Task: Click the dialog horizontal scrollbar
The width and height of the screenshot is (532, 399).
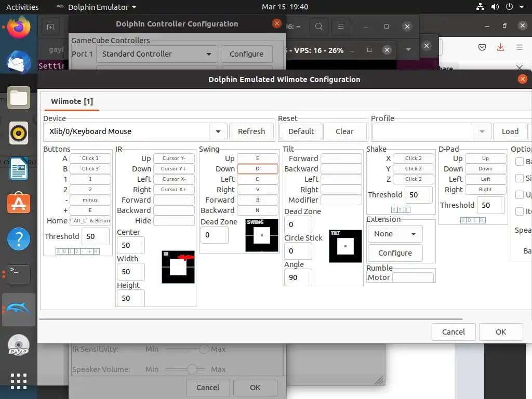Action: coord(251,320)
